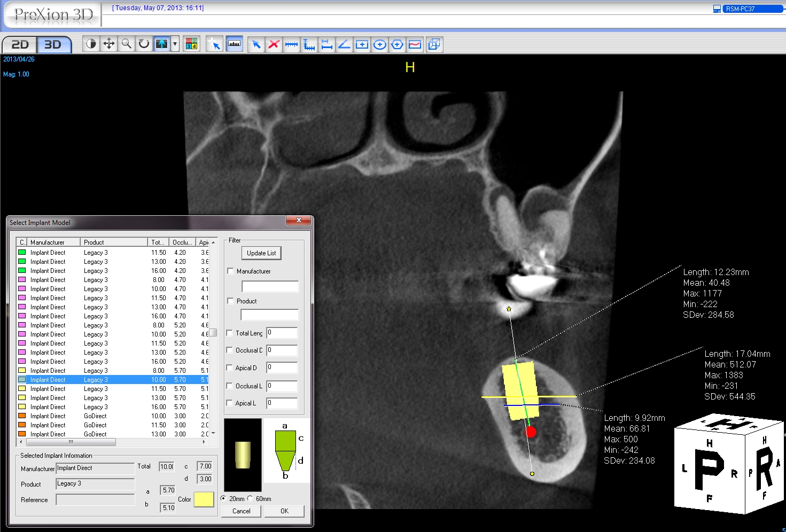The height and width of the screenshot is (532, 786).
Task: Close the Select Implant Model dialog
Action: pos(299,220)
